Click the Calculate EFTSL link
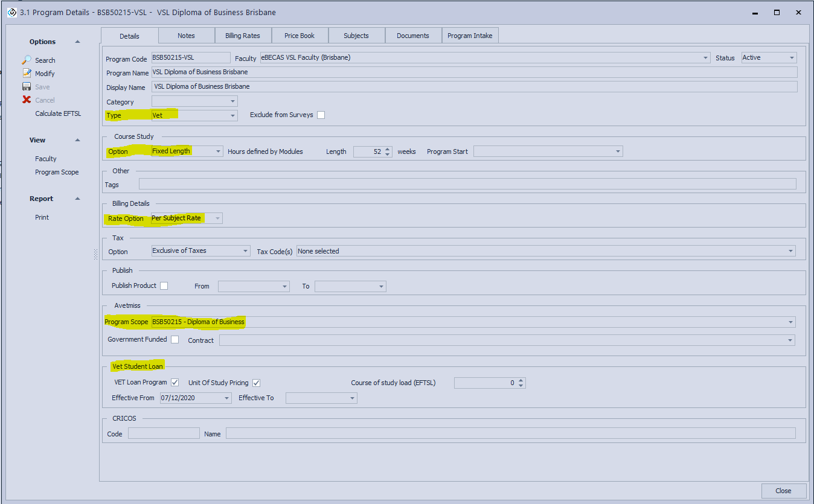The height and width of the screenshot is (504, 814). (58, 113)
